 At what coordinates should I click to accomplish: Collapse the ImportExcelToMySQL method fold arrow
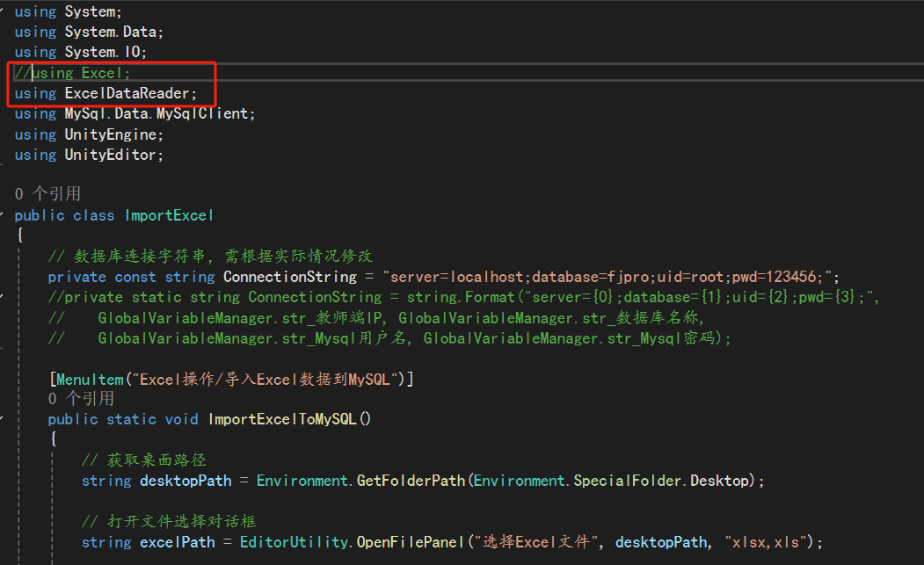point(4,419)
